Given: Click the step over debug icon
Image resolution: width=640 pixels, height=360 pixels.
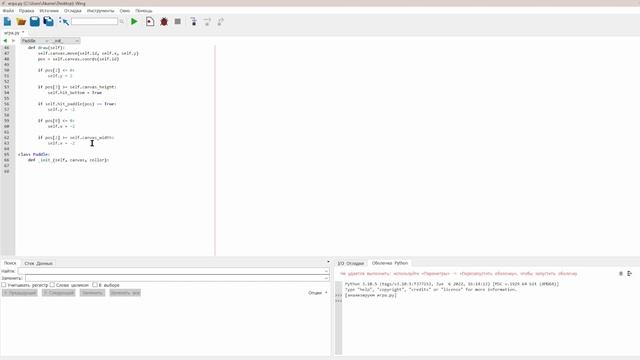Looking at the screenshot, I should (x=207, y=22).
